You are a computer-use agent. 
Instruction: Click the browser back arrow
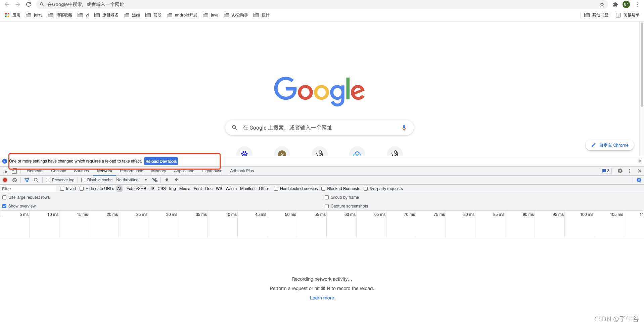[x=7, y=4]
